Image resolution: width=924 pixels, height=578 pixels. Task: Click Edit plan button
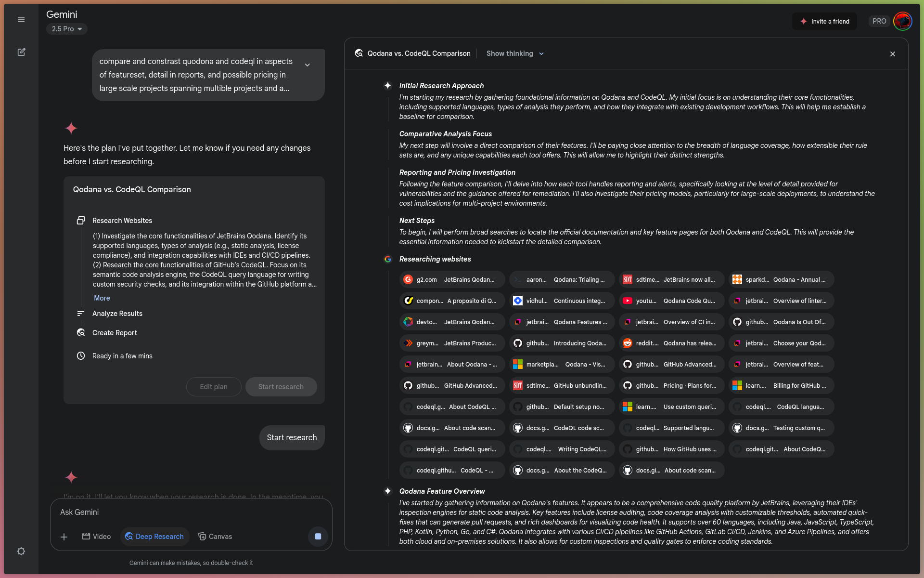click(214, 387)
